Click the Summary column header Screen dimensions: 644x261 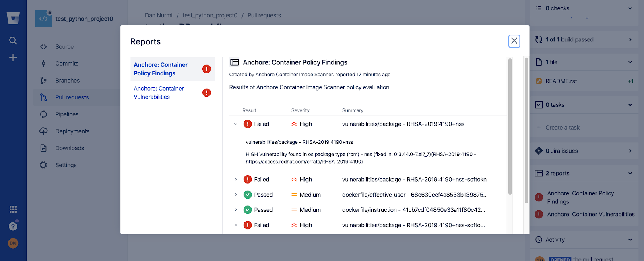coord(353,110)
